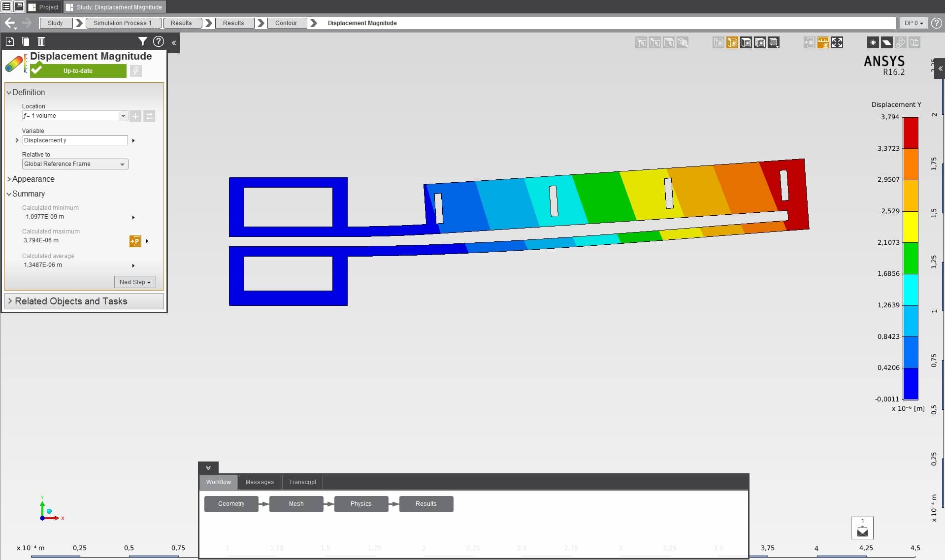This screenshot has height=560, width=945.
Task: Select second selection-mode cube icon
Action: pyautogui.click(x=655, y=43)
